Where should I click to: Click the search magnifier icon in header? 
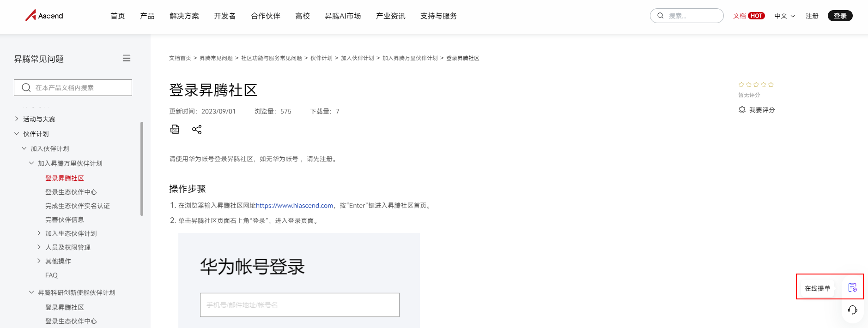click(661, 16)
